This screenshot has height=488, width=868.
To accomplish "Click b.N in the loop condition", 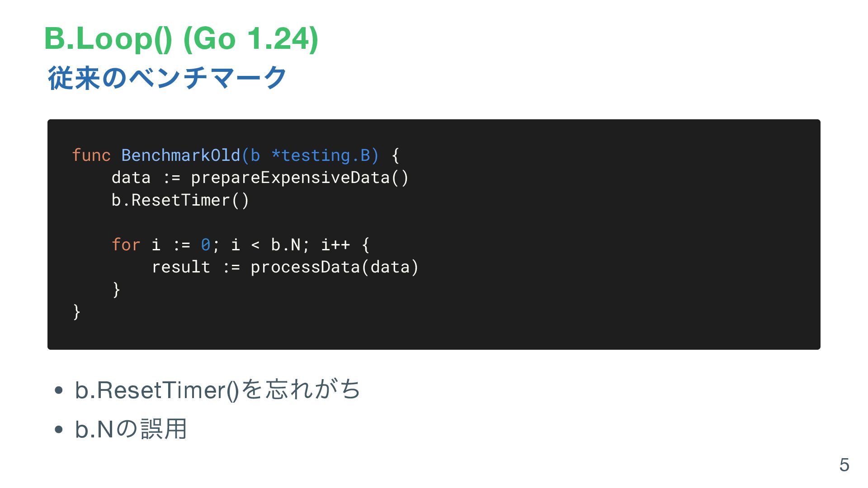I will coord(286,244).
